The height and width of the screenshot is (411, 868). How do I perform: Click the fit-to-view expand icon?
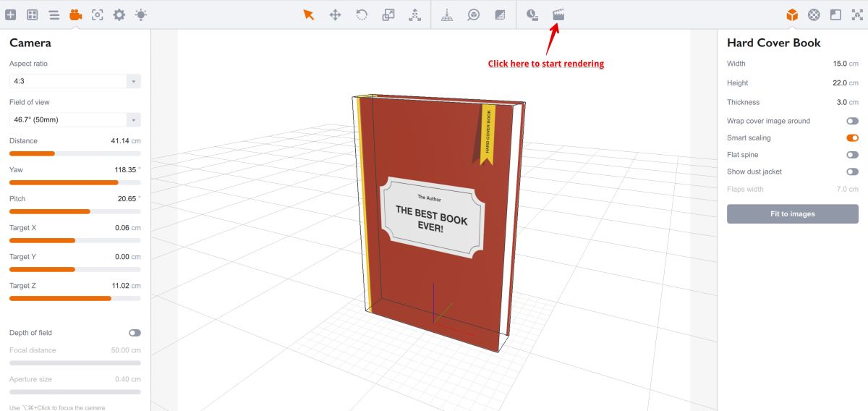[857, 14]
